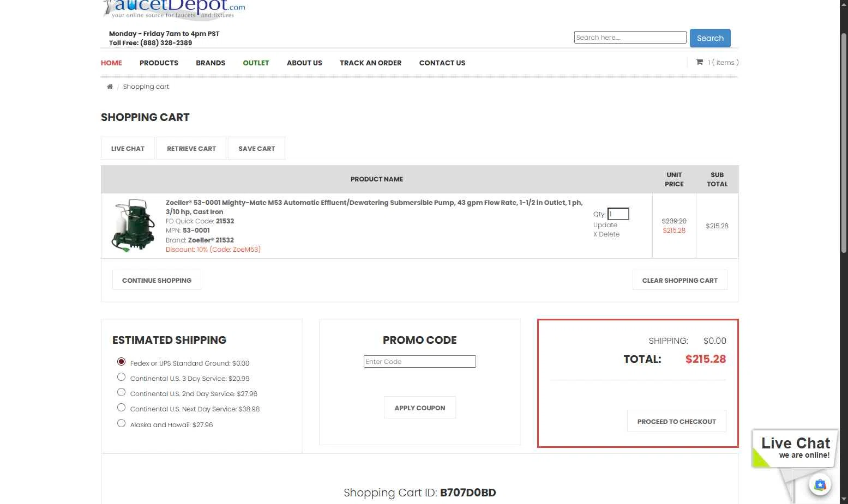Click the SHIPPING: $0.00 summary line
Screen dimensions: 848x504
(x=687, y=341)
